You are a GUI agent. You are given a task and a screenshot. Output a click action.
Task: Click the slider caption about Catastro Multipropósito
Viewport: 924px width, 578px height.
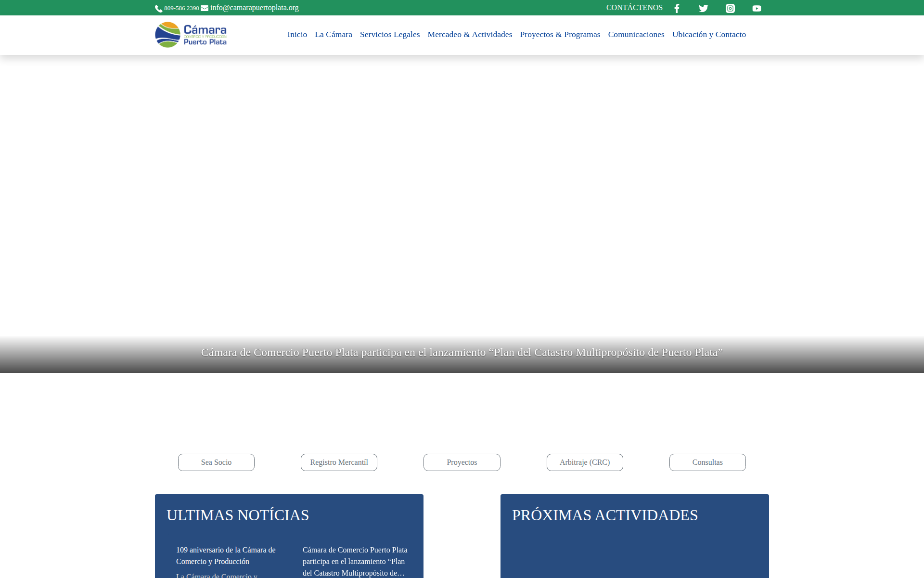point(462,353)
